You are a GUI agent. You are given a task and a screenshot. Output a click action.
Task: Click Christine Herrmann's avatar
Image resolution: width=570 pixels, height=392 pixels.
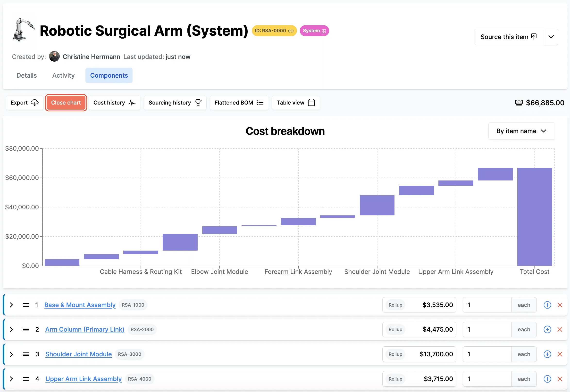tap(54, 57)
